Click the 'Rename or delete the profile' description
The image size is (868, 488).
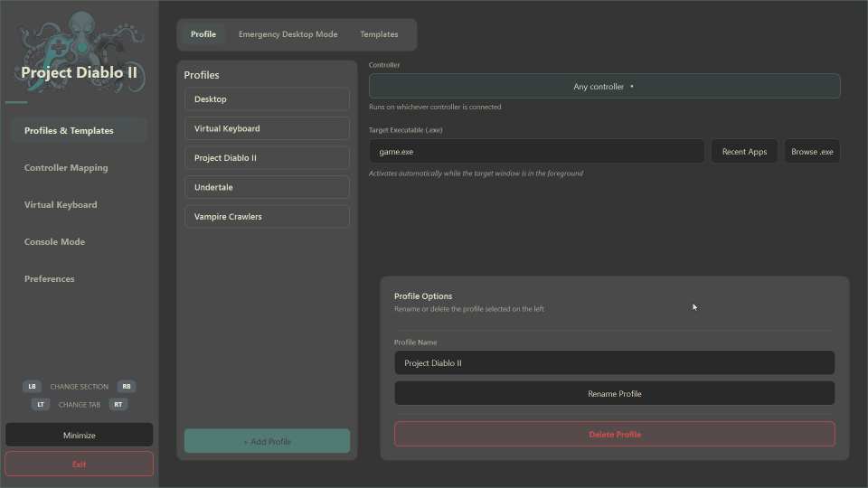(x=469, y=309)
